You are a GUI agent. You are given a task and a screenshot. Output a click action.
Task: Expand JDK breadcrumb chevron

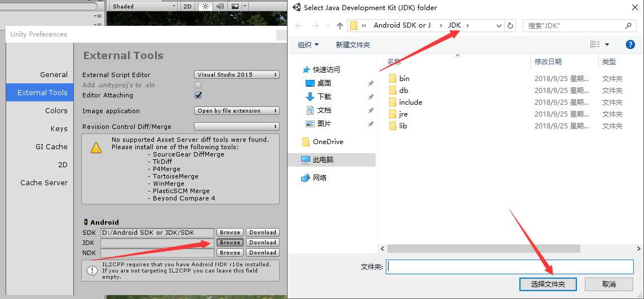pyautogui.click(x=467, y=25)
